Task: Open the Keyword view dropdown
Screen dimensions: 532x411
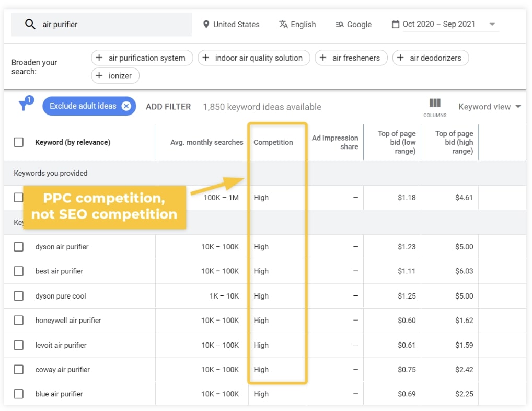Action: 489,107
